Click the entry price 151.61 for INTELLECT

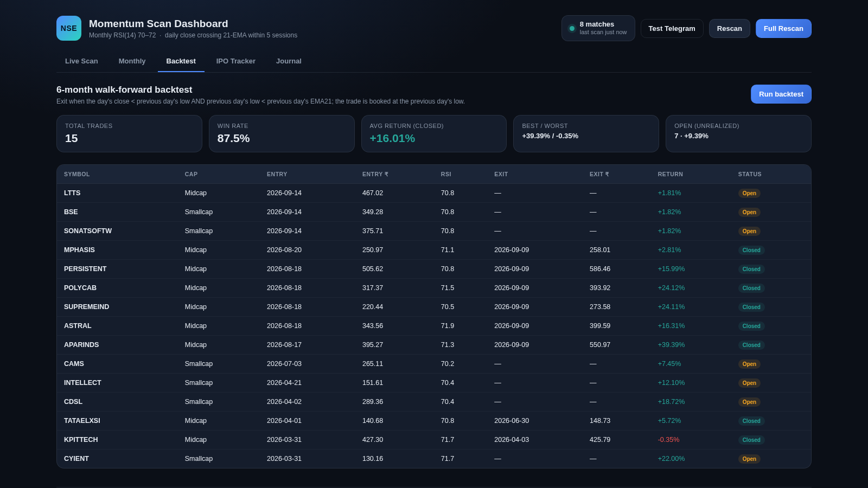tap(373, 383)
